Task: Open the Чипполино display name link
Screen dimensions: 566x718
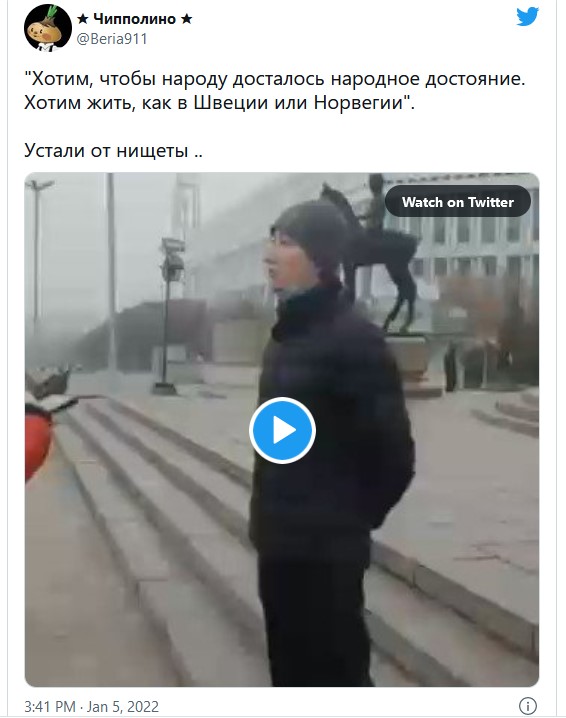Action: click(135, 19)
